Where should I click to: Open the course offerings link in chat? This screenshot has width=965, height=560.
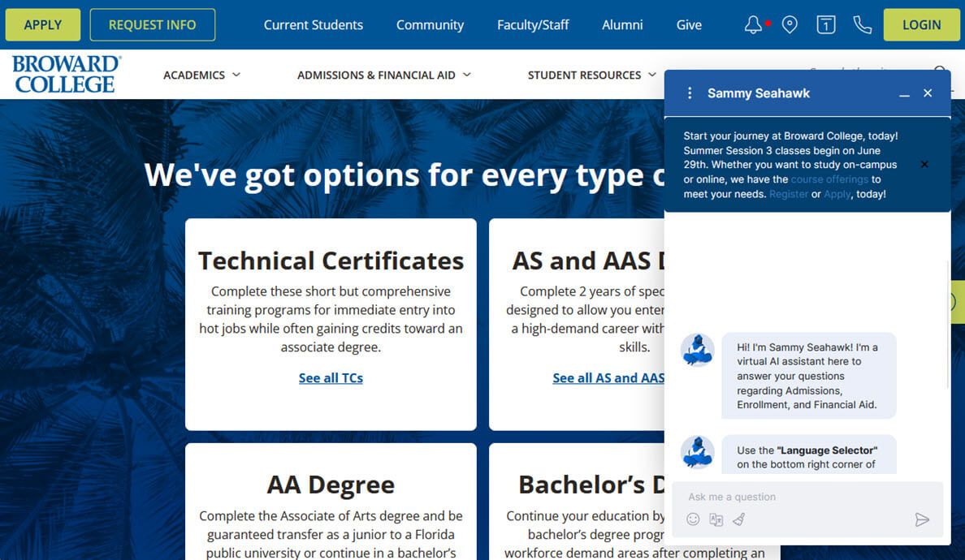tap(829, 179)
